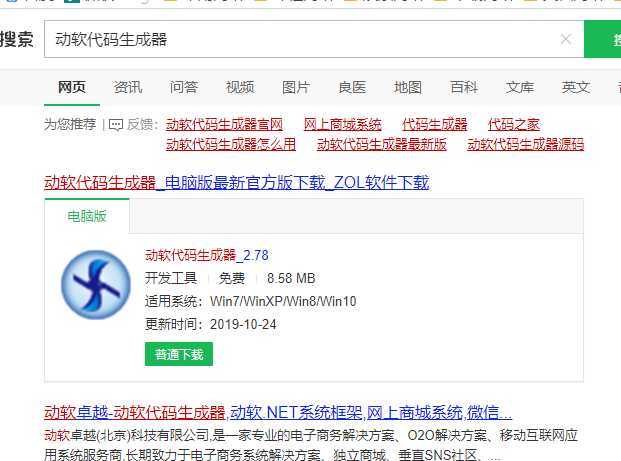Select the 良医 tab
The width and height of the screenshot is (621, 461).
point(352,87)
